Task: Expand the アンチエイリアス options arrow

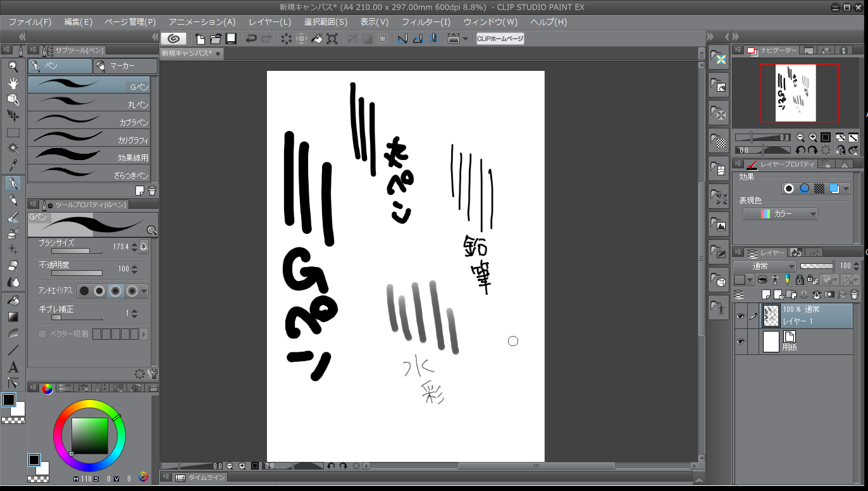Action: tap(144, 291)
